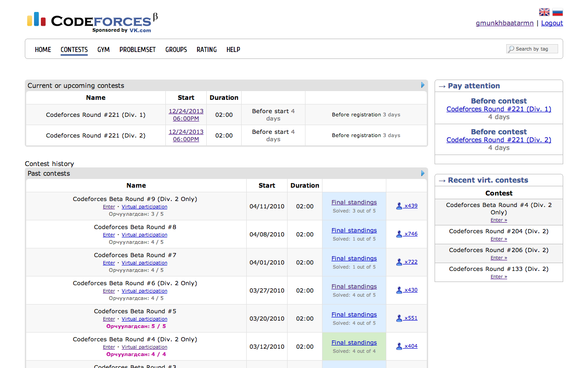Screen dimensions: 588x368
Task: Open the PROBLEMSET page
Action: pyautogui.click(x=137, y=50)
